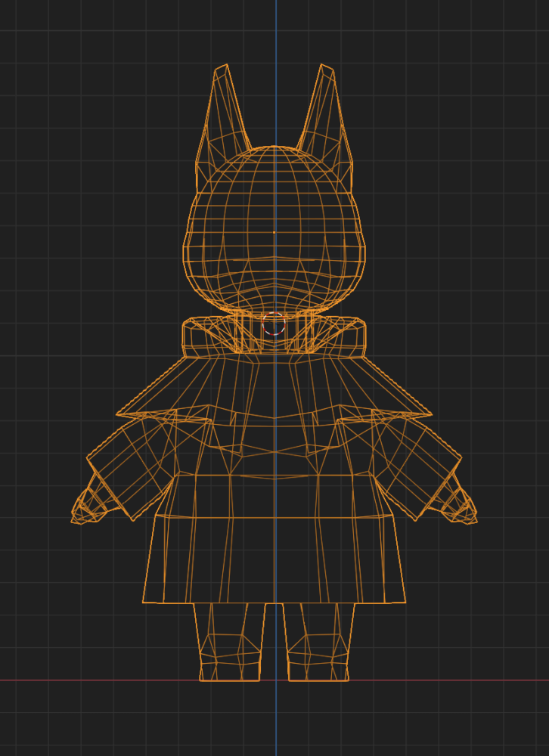Screen dimensions: 549x756
Task: Click the 3D cursor circle at the neck
Action: pyautogui.click(x=274, y=324)
